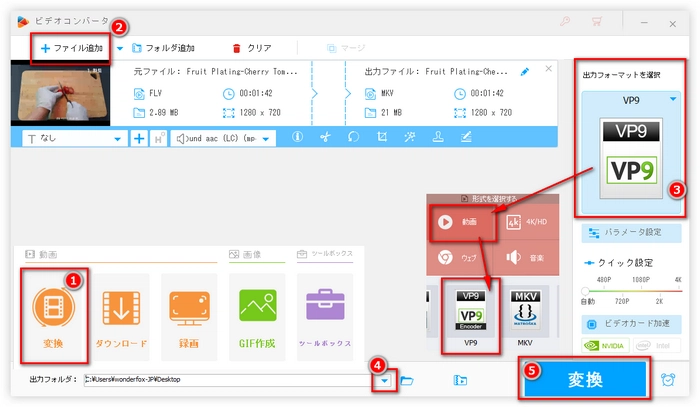Open output folder with folder icon
The height and width of the screenshot is (407, 700).
click(x=407, y=380)
